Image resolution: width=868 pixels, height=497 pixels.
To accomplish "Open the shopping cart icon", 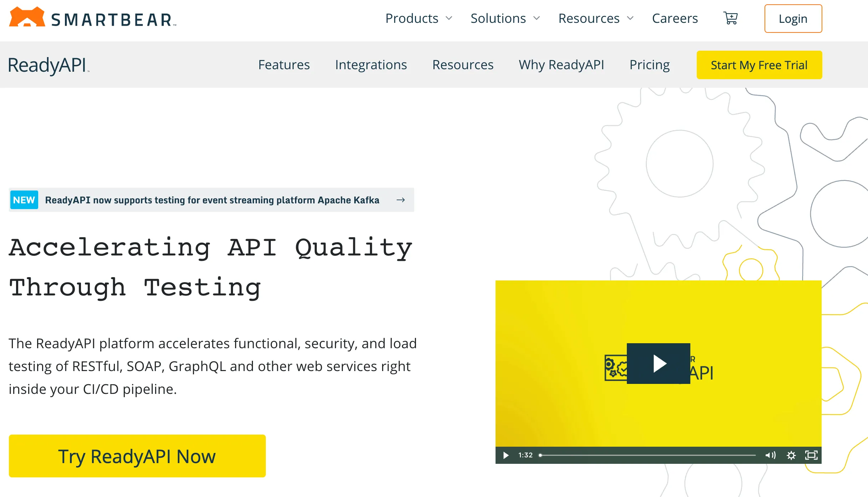I will 730,18.
